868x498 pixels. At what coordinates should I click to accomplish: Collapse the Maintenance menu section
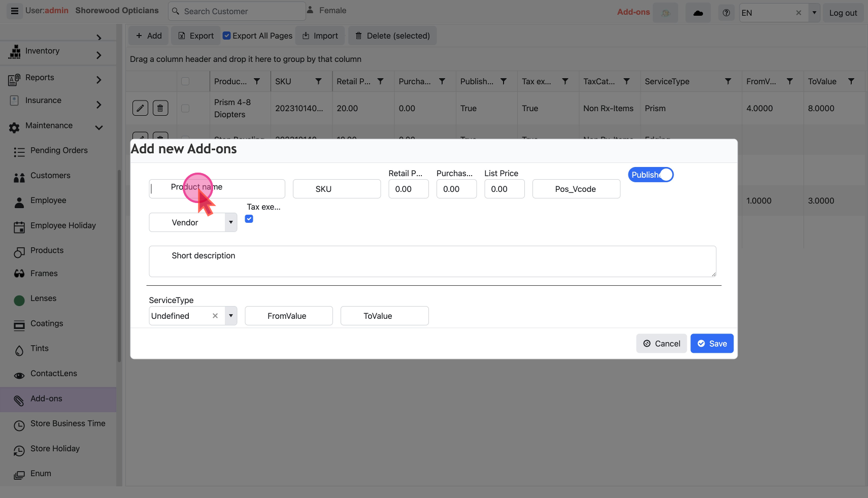tap(99, 127)
